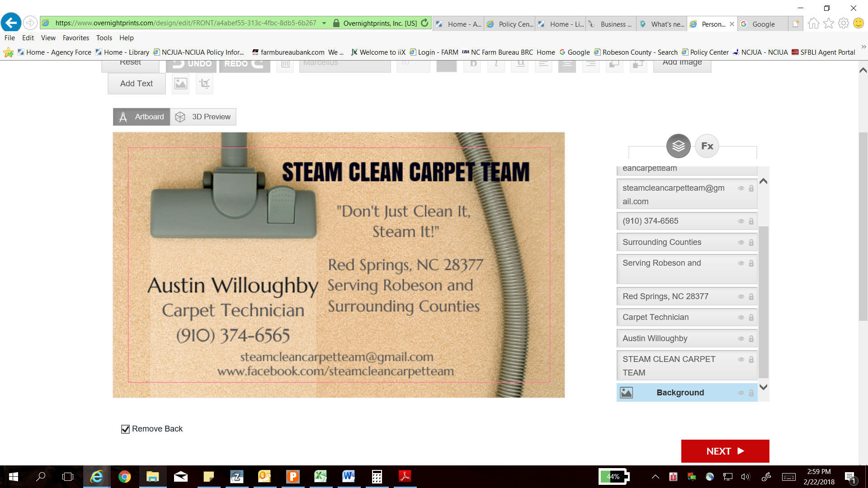Hide the Red Springs, NC 28377 layer
Screen dimensions: 868x488
pyautogui.click(x=741, y=297)
